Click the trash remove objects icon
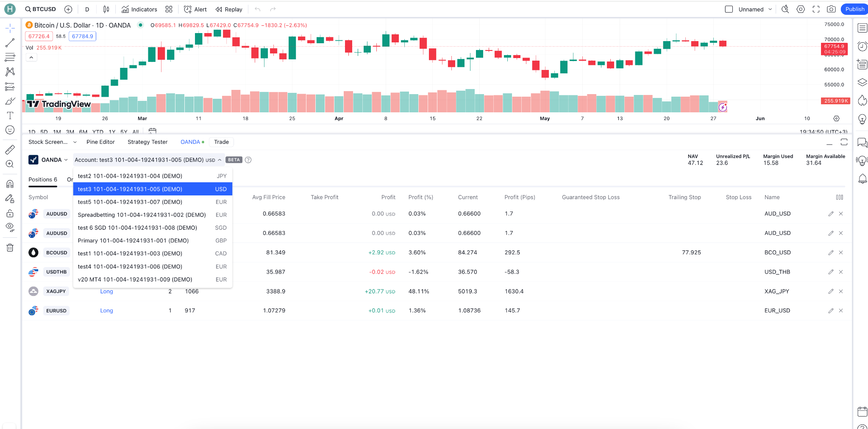Screen dimensions: 868x429 coord(10,248)
